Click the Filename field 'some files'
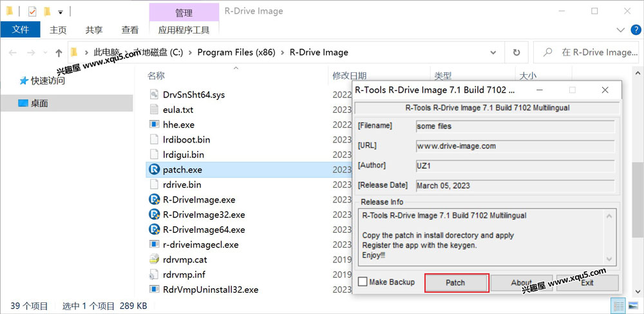Viewport: 644px width, 314px height. coord(515,126)
